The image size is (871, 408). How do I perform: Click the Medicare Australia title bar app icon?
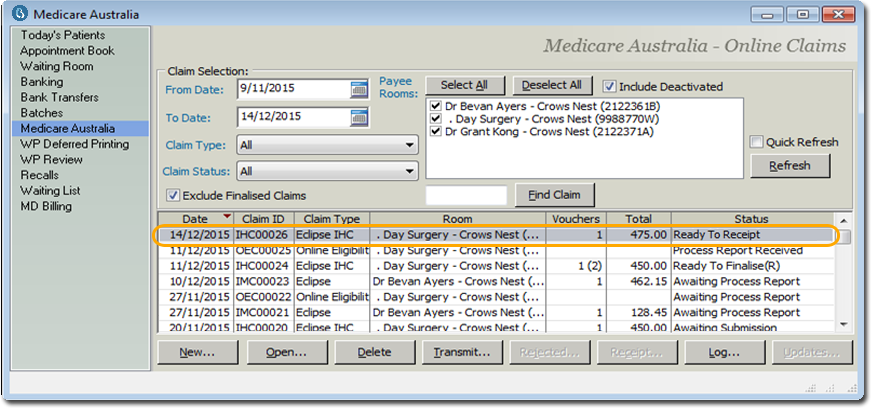(x=17, y=15)
